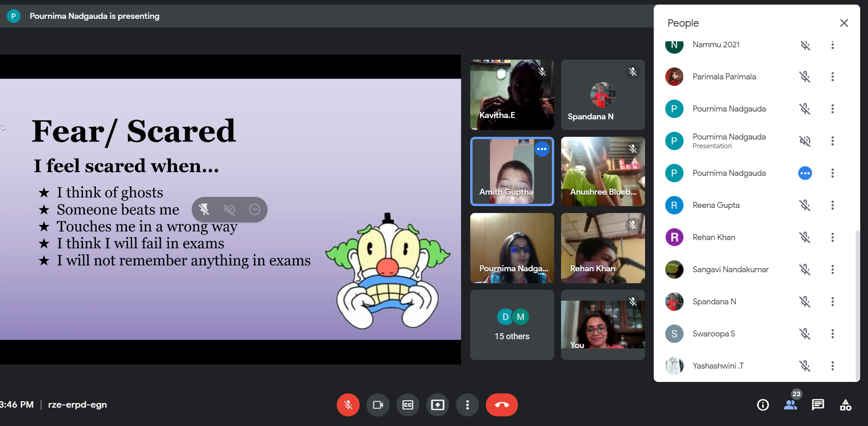The height and width of the screenshot is (426, 868).
Task: Open meeting details info icon
Action: point(763,405)
